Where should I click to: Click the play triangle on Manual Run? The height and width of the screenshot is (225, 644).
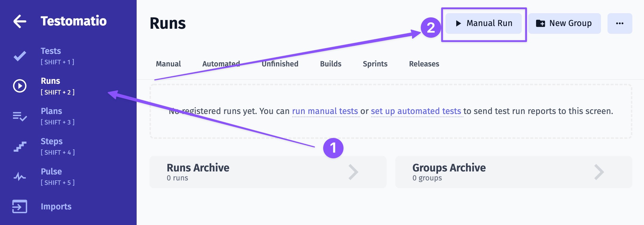458,23
